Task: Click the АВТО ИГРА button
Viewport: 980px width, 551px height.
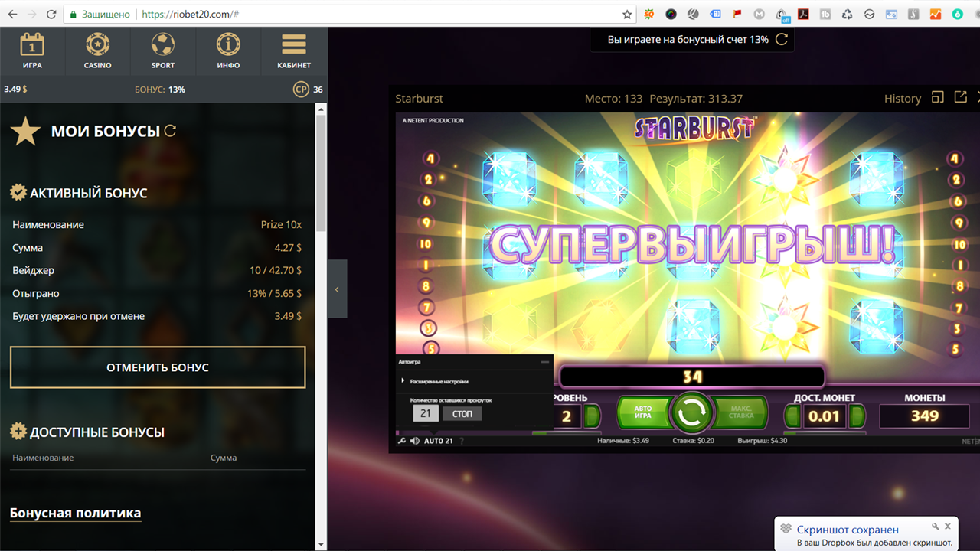Action: pyautogui.click(x=643, y=413)
